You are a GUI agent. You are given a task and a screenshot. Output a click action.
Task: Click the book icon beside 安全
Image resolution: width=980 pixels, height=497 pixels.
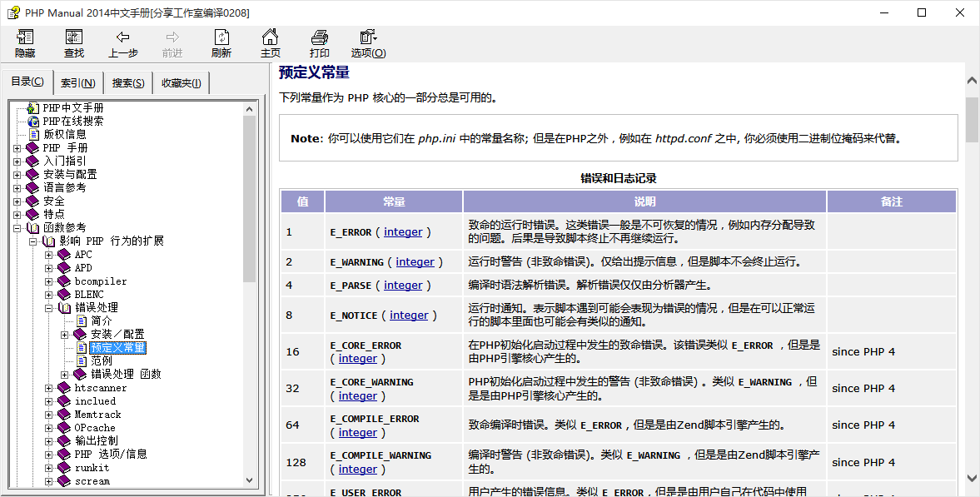click(x=32, y=201)
